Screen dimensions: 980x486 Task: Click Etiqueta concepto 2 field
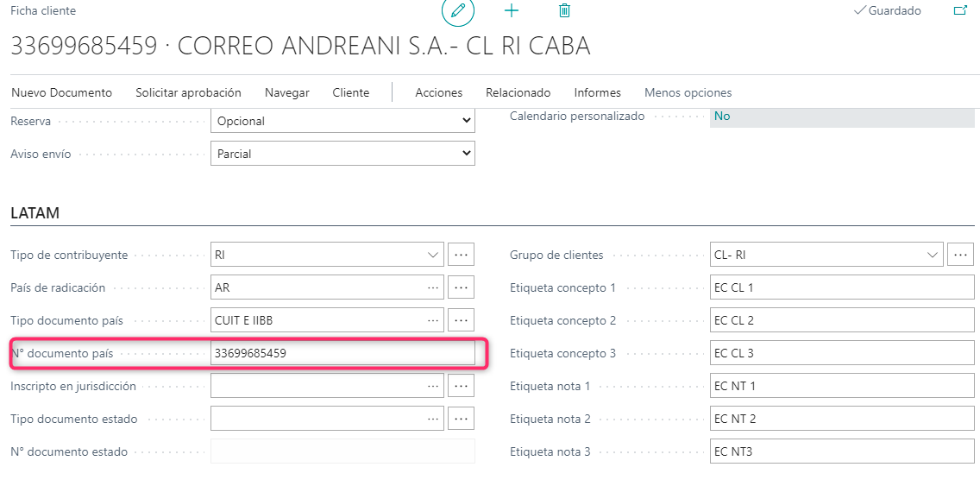[842, 320]
